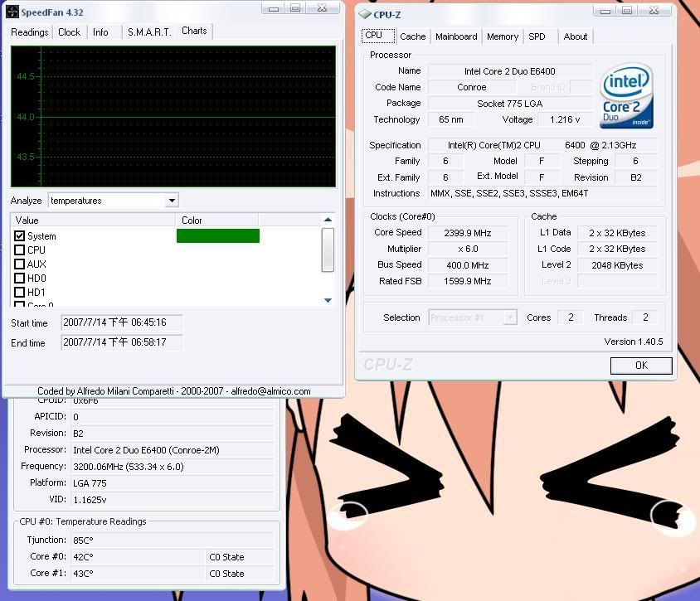Click the alfredo@almico.com credit line
The image size is (700, 601).
(x=174, y=391)
